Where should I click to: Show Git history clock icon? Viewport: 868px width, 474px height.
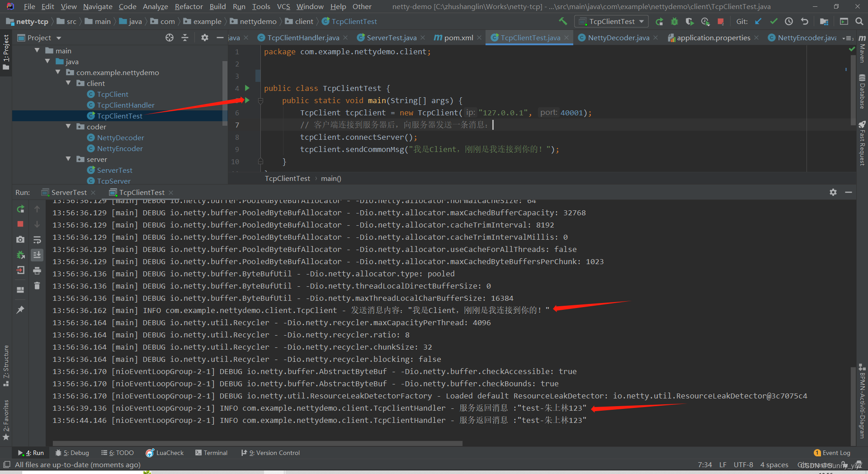(789, 21)
